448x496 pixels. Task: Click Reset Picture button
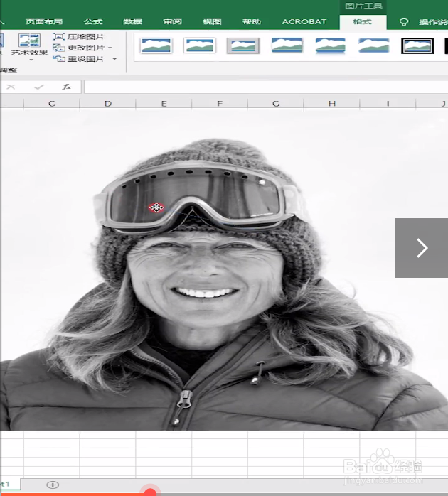pyautogui.click(x=78, y=59)
